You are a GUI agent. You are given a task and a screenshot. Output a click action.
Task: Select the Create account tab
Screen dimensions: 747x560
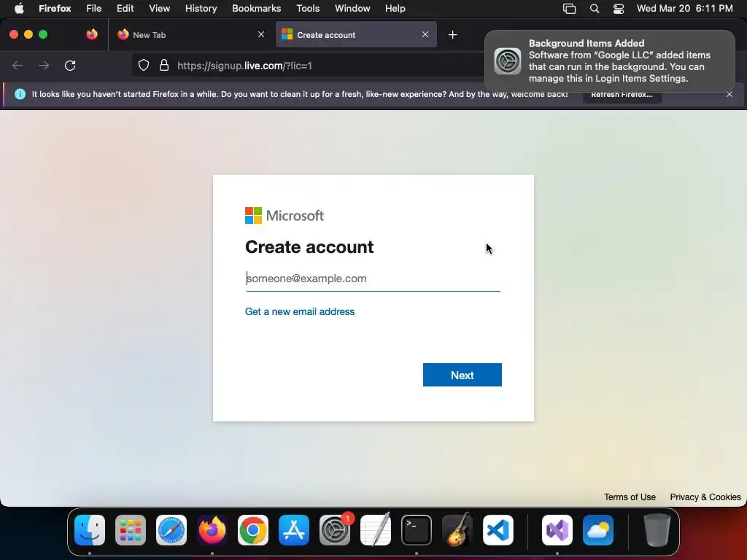click(356, 35)
